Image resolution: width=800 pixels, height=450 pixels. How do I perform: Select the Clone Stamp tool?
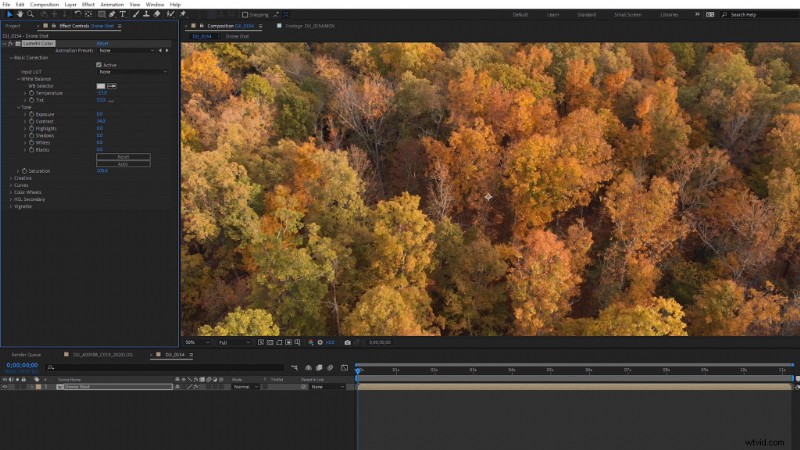(x=146, y=14)
